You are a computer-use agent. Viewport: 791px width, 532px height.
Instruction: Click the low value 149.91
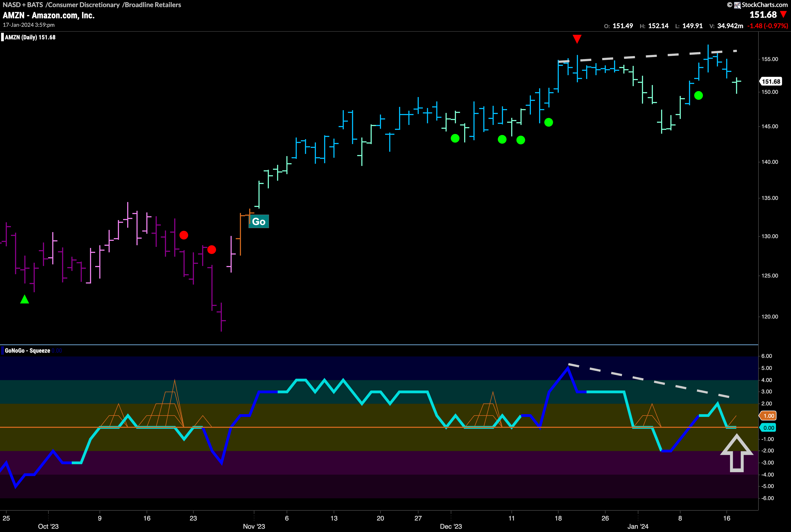pyautogui.click(x=693, y=26)
